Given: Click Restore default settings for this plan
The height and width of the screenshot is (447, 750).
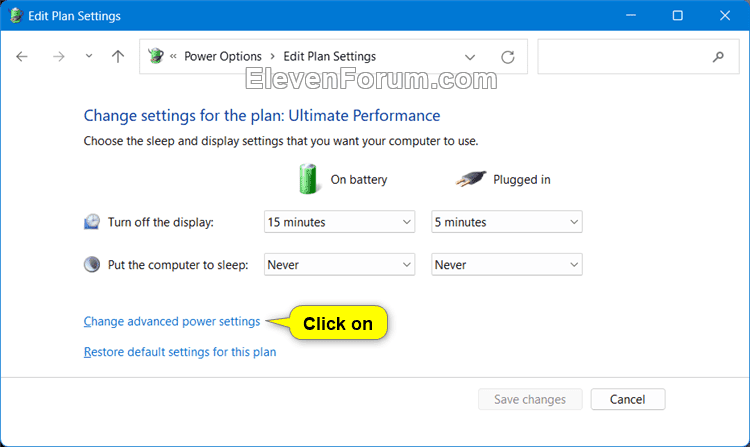Looking at the screenshot, I should click(180, 352).
